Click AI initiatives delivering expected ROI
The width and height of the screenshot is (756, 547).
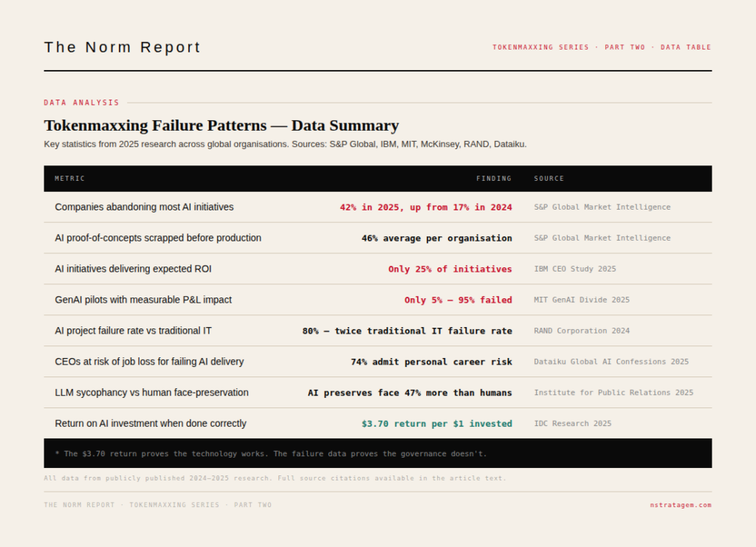tap(133, 269)
